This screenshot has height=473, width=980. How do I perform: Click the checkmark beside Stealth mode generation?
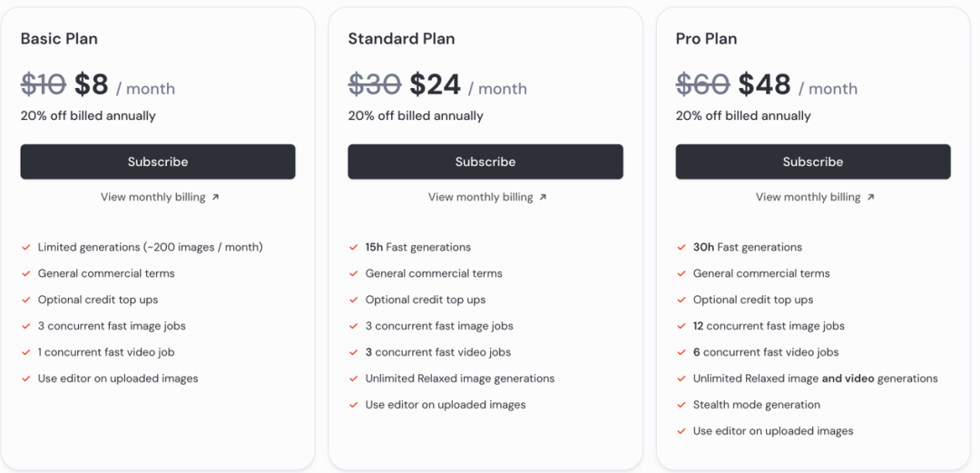pos(681,405)
